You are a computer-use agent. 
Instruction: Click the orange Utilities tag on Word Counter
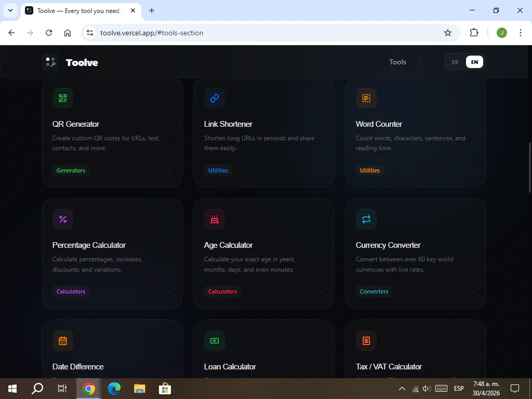[x=370, y=170]
